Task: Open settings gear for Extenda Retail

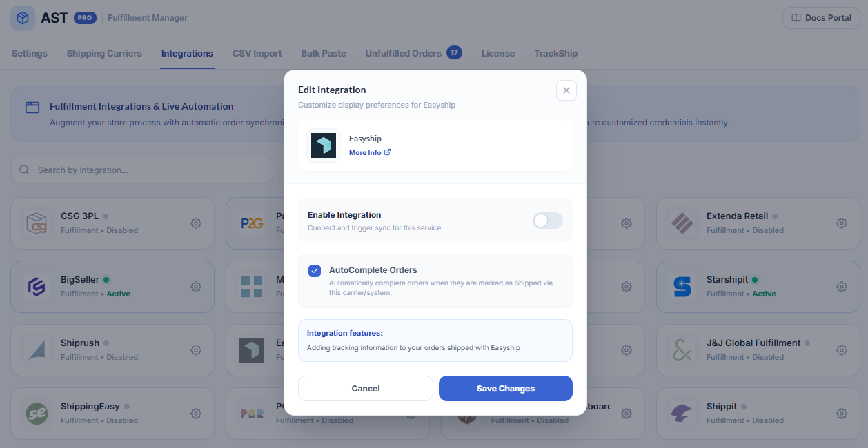Action: tap(842, 223)
